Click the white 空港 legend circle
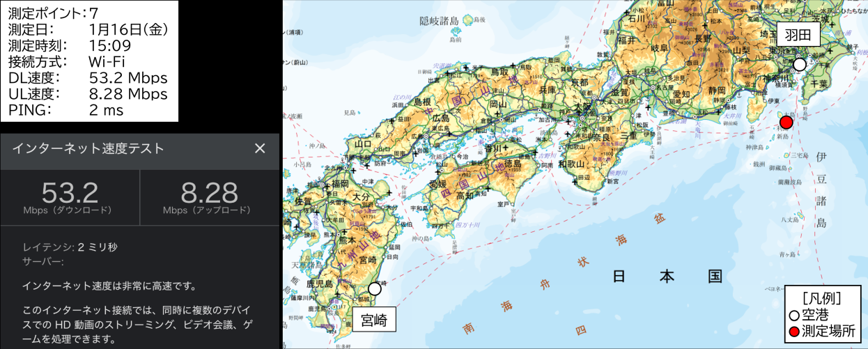 pyautogui.click(x=795, y=316)
